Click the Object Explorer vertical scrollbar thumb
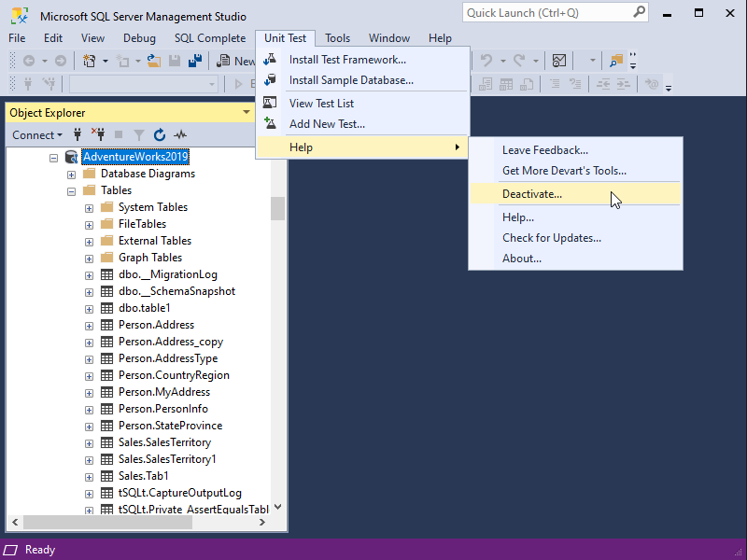This screenshot has width=747, height=560. click(x=277, y=208)
